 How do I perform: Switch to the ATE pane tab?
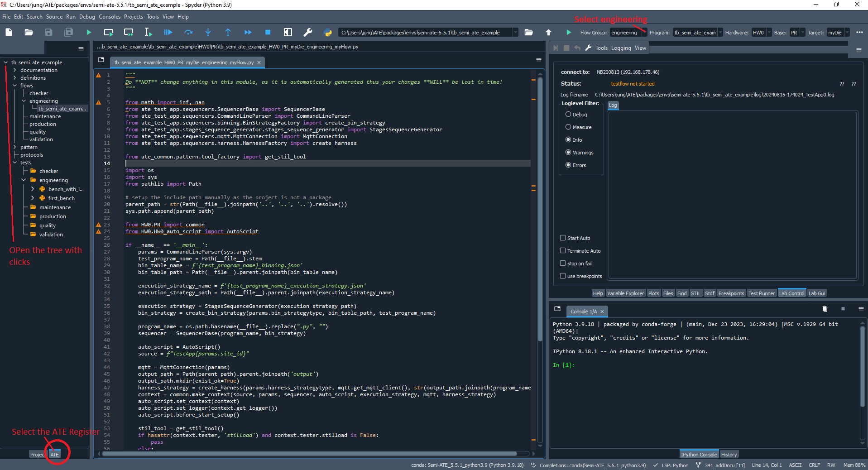pos(55,455)
